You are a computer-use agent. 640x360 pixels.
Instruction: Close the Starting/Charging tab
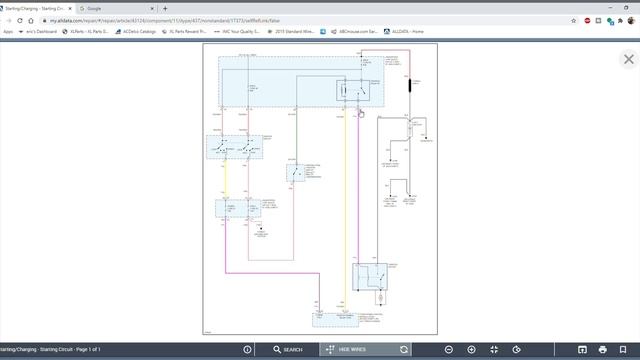[x=70, y=8]
